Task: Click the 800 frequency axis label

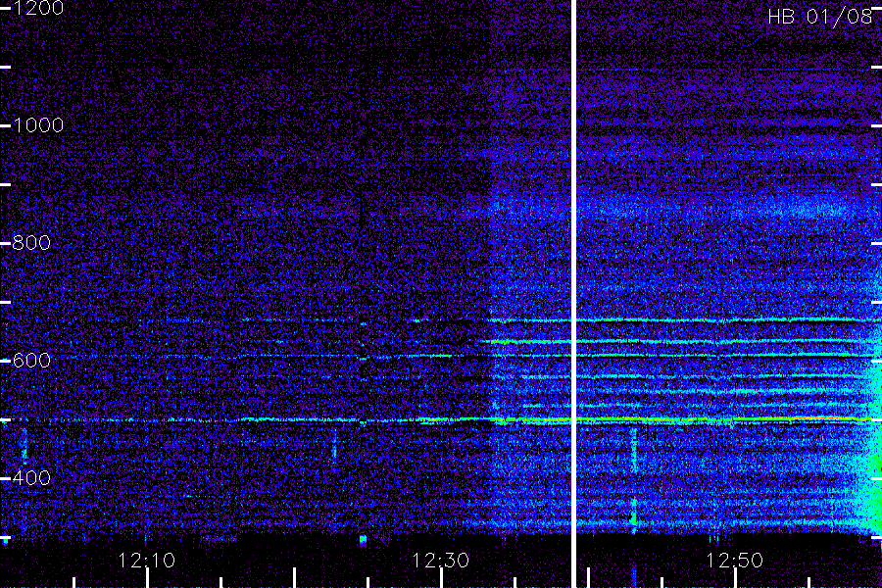Action: coord(31,242)
